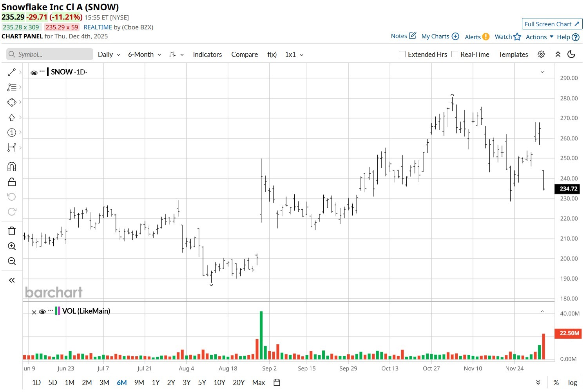The image size is (587, 392).
Task: Select the trend line drawing tool
Action: 12,72
